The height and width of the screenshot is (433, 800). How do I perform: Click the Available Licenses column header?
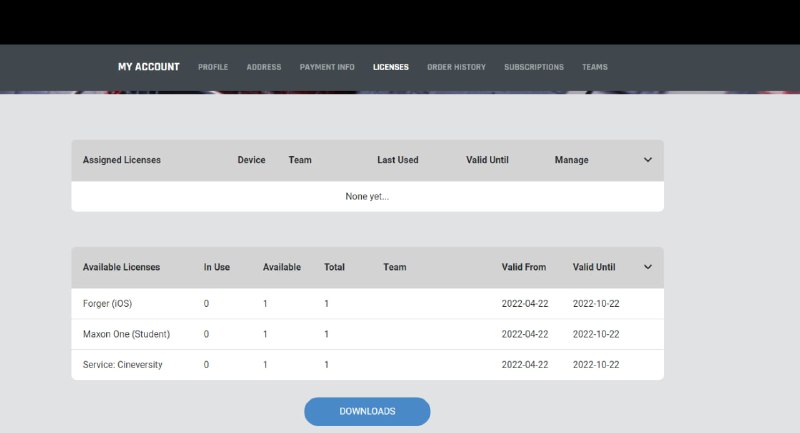click(x=121, y=267)
